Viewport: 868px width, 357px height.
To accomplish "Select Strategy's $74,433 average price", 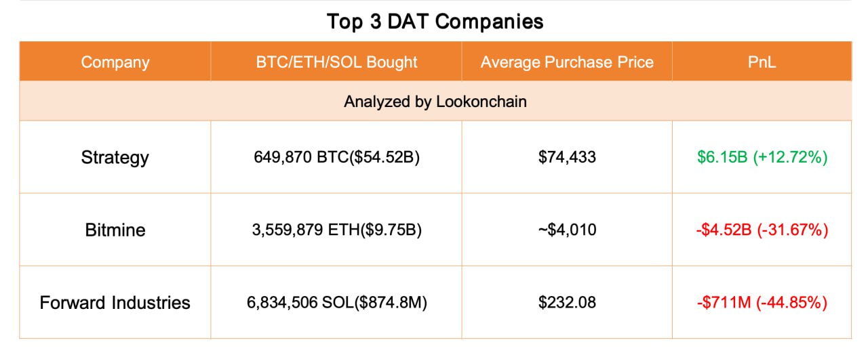I will pyautogui.click(x=567, y=158).
